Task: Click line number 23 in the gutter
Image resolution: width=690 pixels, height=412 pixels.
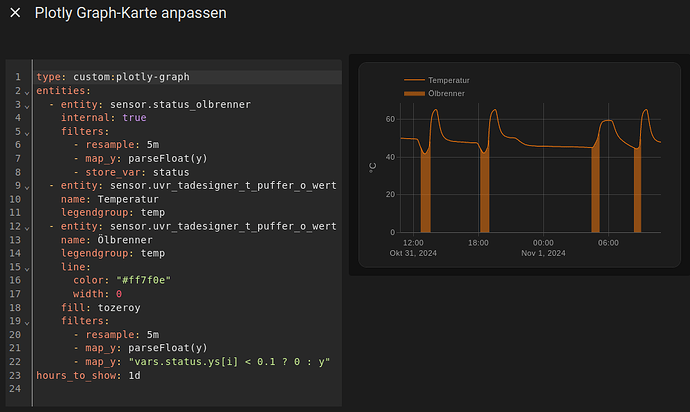Action: (x=17, y=375)
